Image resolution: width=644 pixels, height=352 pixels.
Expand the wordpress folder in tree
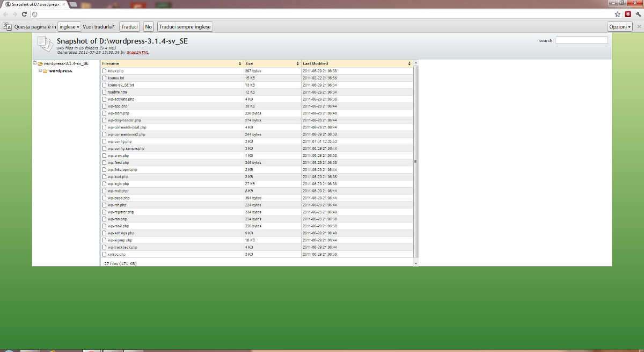point(40,71)
